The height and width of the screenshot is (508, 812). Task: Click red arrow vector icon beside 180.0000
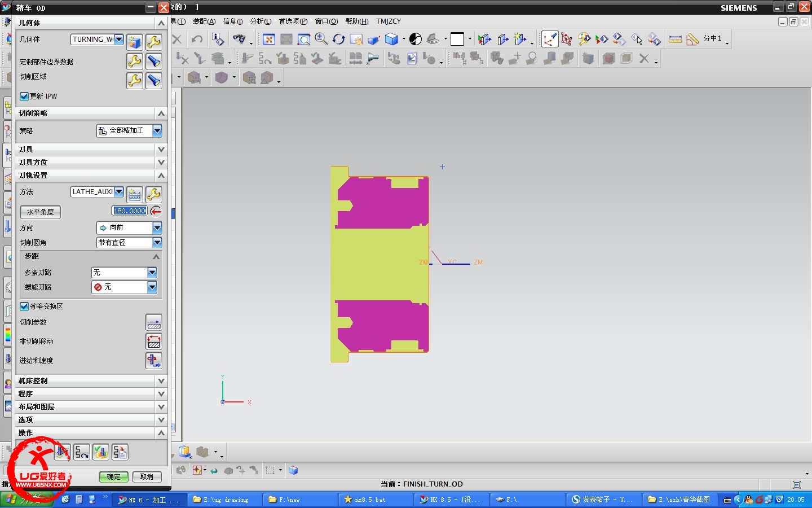(156, 212)
